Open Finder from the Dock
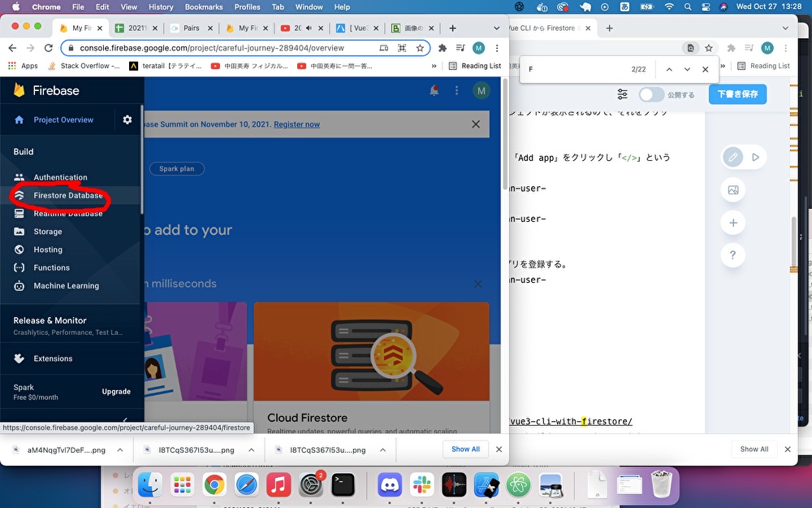 150,486
